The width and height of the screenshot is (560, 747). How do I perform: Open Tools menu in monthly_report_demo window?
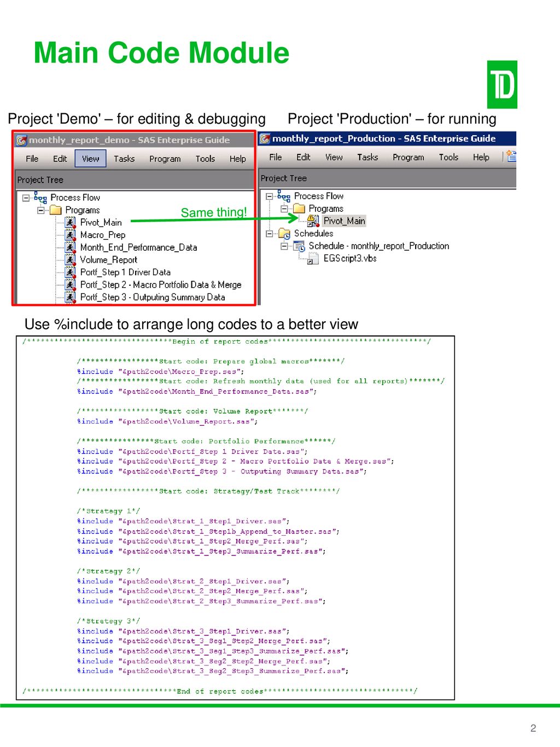(x=205, y=159)
